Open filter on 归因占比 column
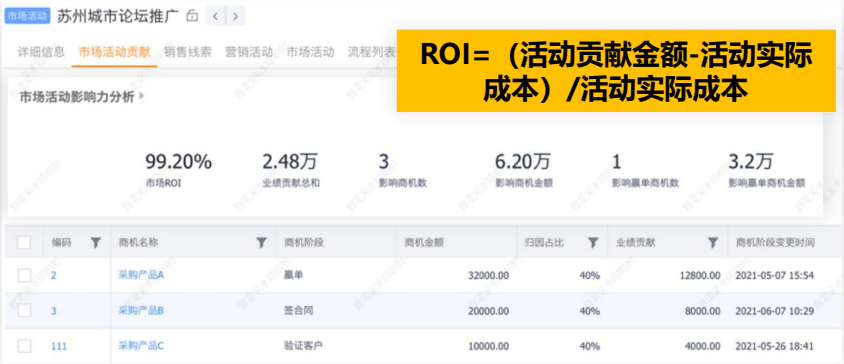This screenshot has height=364, width=844. click(593, 243)
